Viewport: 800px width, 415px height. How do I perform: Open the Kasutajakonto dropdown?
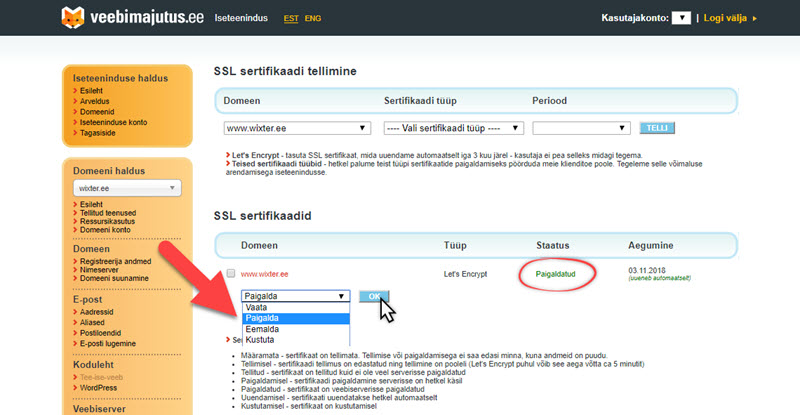tap(681, 18)
